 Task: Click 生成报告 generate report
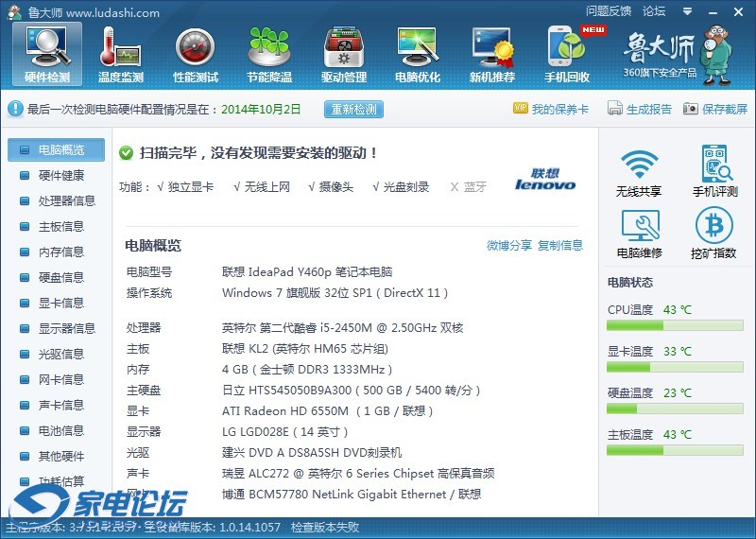[x=640, y=109]
